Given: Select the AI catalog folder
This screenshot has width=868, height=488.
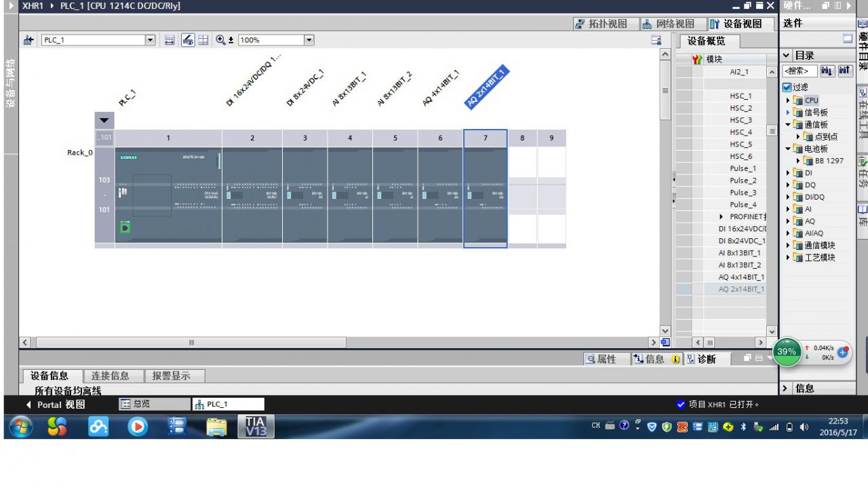Looking at the screenshot, I should pyautogui.click(x=803, y=209).
